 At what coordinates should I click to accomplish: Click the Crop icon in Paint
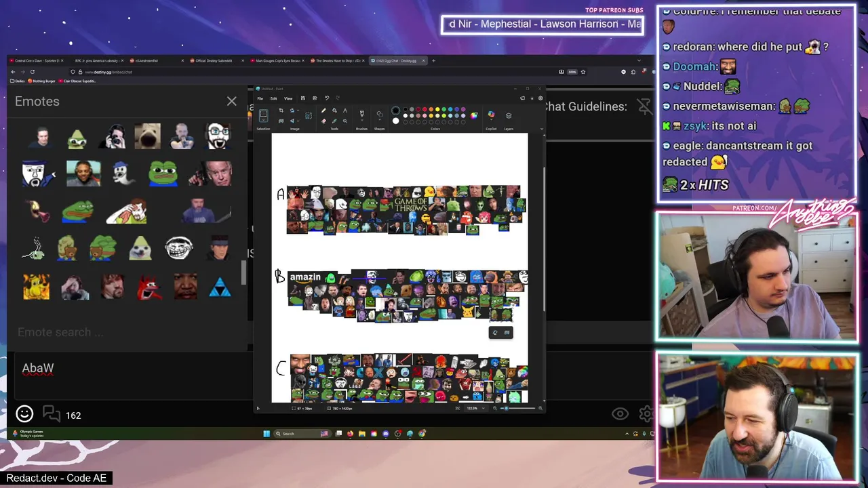[281, 110]
